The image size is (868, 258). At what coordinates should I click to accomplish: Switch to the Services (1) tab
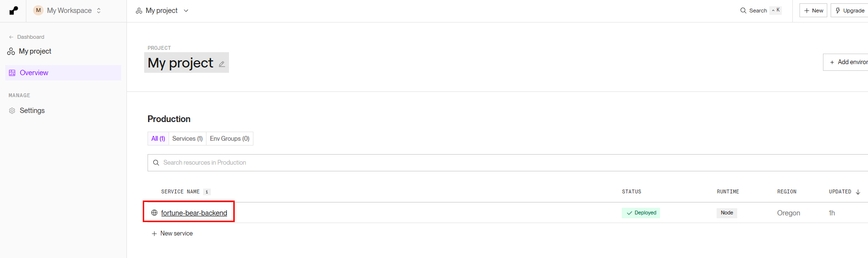[187, 139]
